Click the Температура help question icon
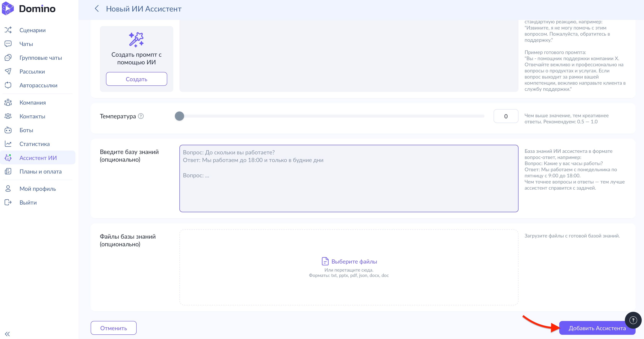This screenshot has width=644, height=339. 141,116
